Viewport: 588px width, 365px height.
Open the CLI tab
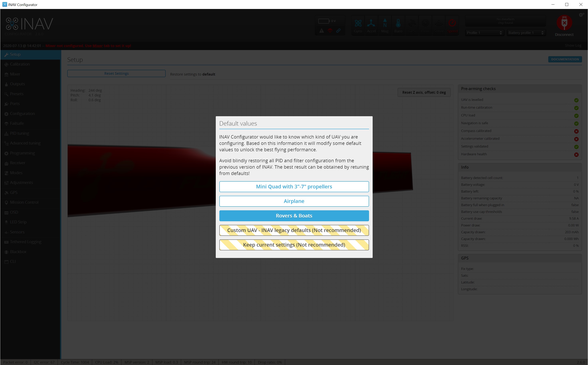pyautogui.click(x=13, y=261)
